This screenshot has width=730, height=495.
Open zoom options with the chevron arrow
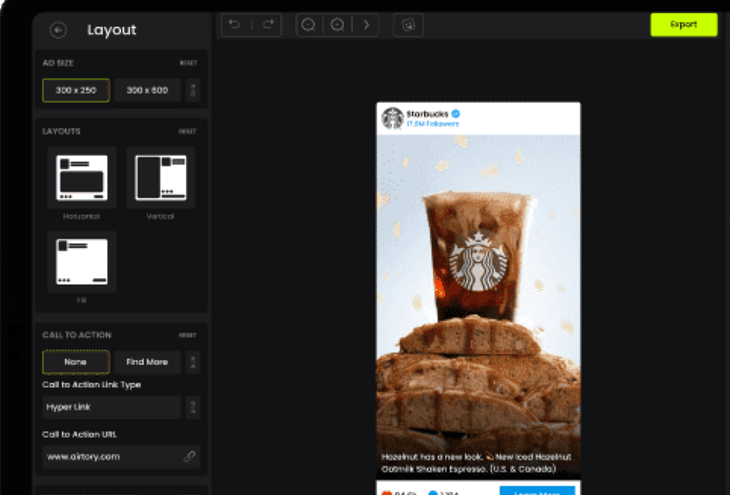coord(366,25)
